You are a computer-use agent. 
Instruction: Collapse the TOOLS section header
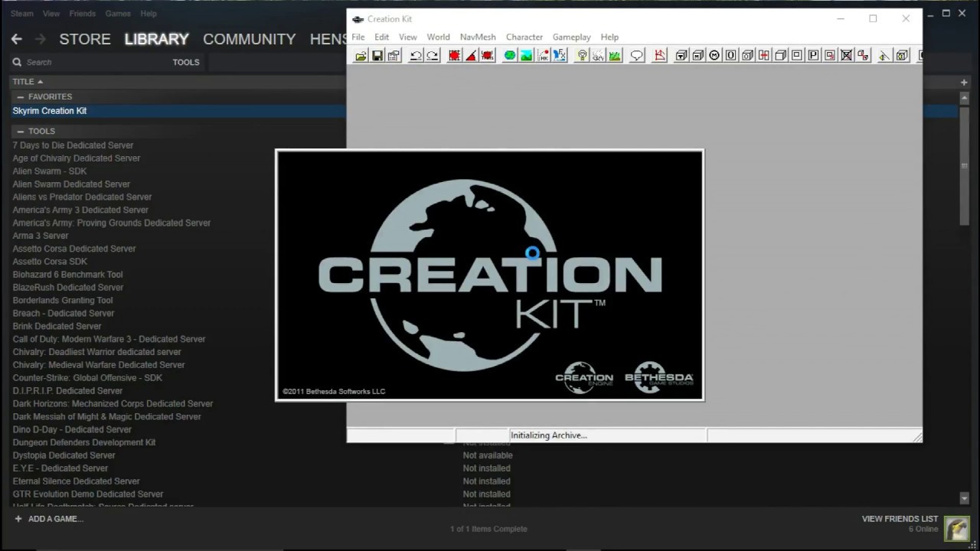(20, 131)
